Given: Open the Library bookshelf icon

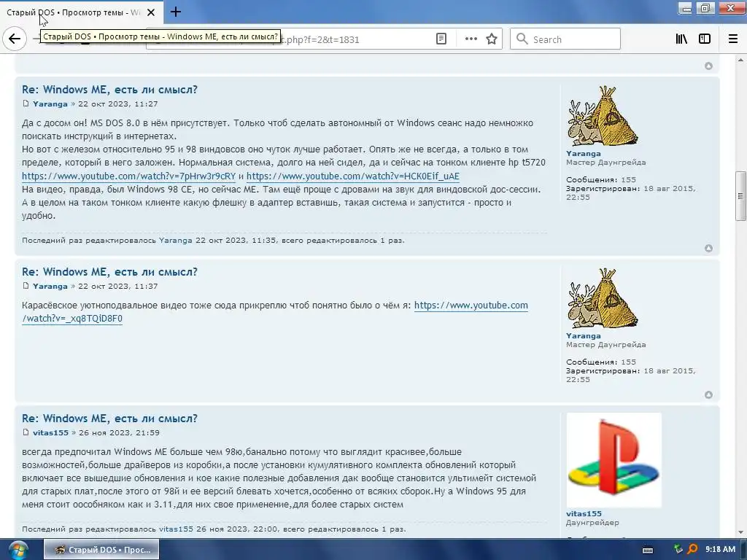Looking at the screenshot, I should coord(681,39).
